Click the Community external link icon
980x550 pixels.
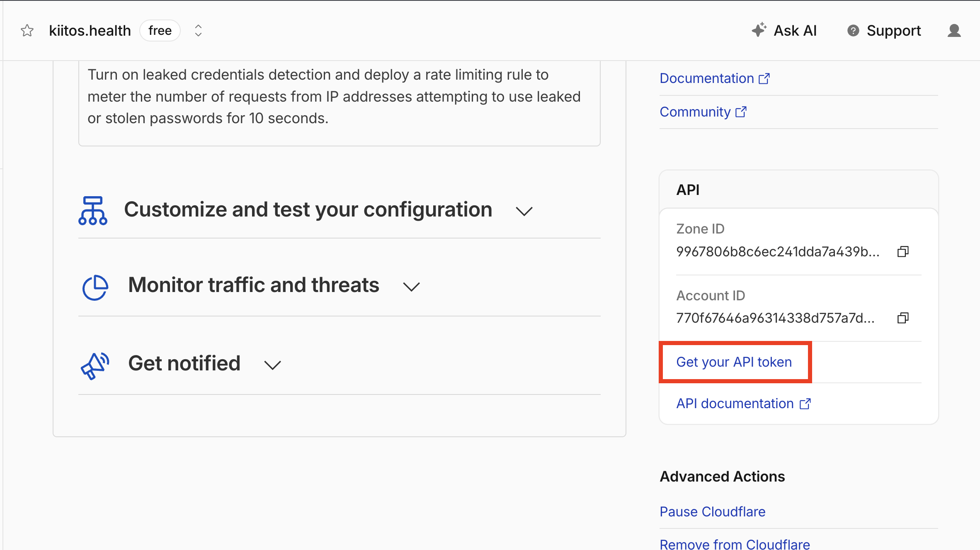(x=741, y=112)
